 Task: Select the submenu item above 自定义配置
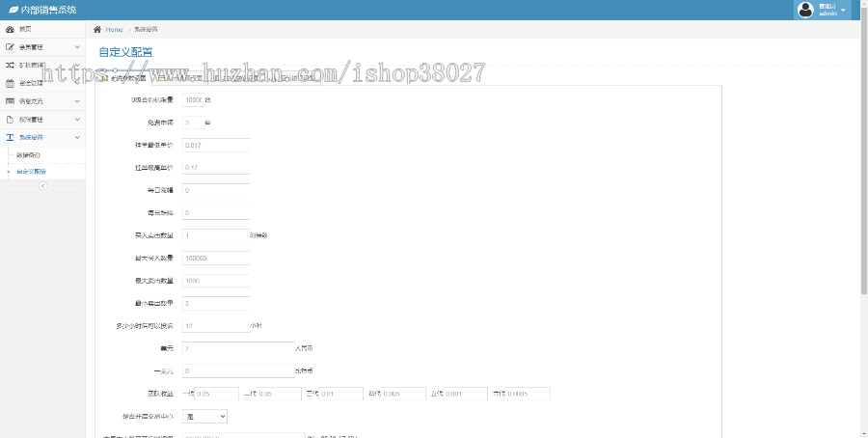click(42, 155)
